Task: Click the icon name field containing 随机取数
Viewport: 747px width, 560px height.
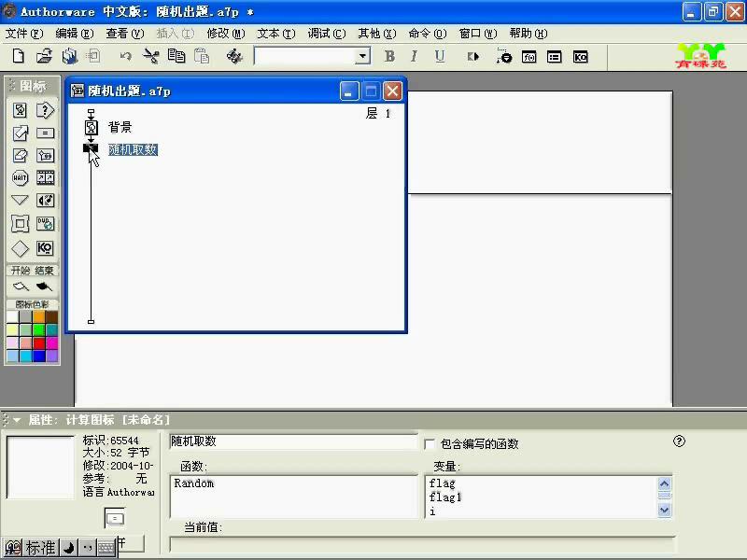Action: [x=293, y=441]
